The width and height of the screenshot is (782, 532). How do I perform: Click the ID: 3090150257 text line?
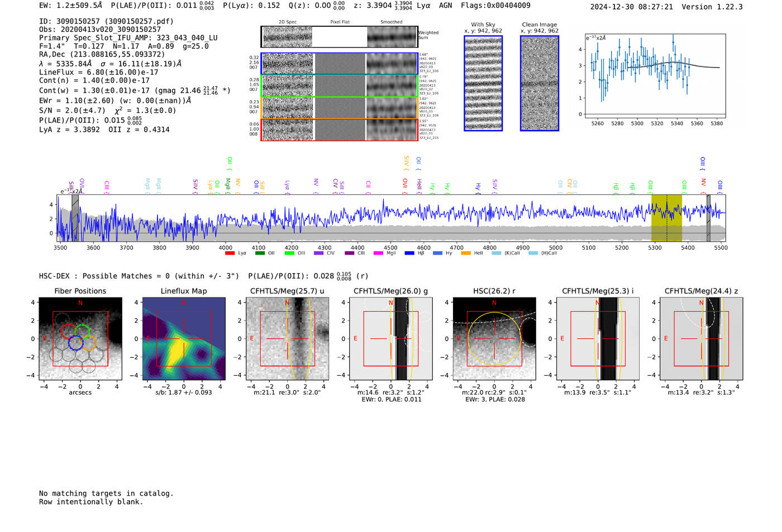point(106,21)
